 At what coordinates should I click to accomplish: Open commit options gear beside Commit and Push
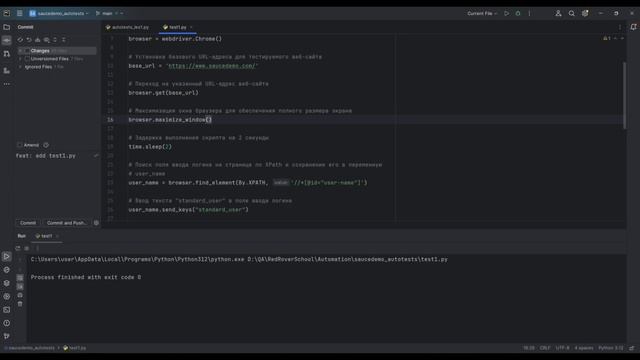tap(96, 223)
